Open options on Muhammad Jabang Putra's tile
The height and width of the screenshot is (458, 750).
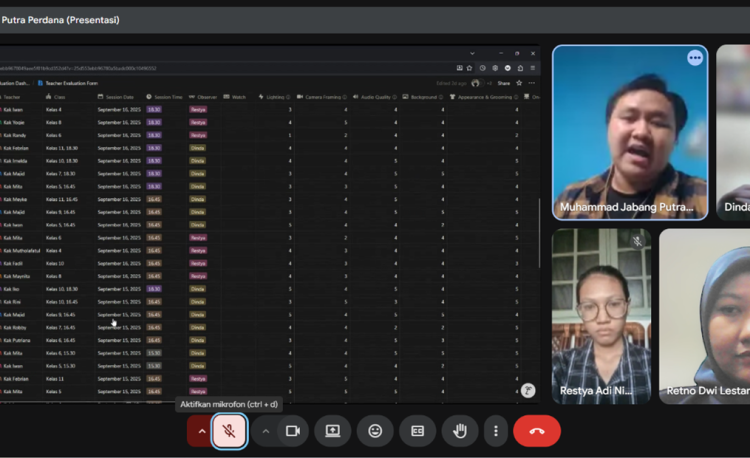coord(695,58)
